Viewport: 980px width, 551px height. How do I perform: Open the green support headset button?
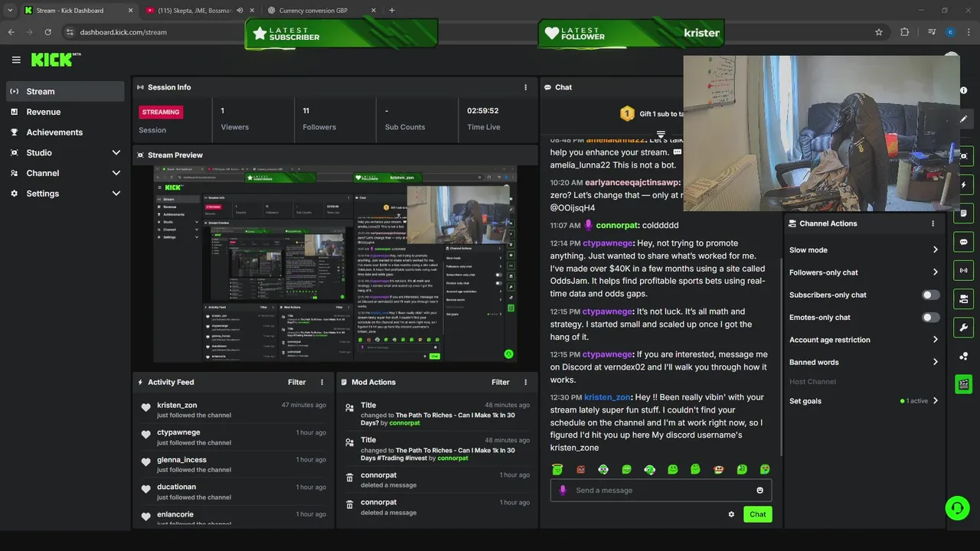957,508
